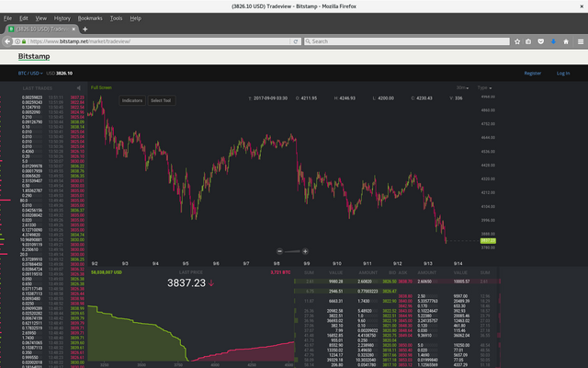Open the Bookmarks menu
The width and height of the screenshot is (588, 368).
click(90, 18)
